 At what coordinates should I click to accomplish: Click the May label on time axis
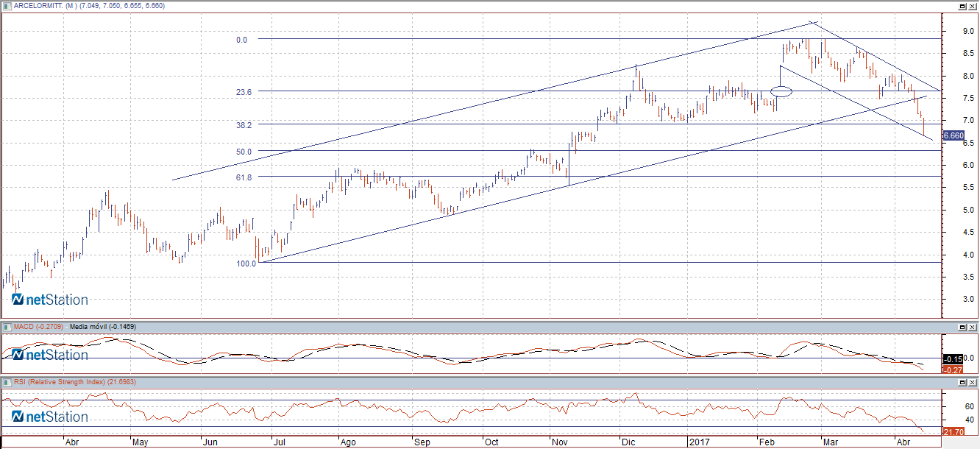pyautogui.click(x=141, y=442)
